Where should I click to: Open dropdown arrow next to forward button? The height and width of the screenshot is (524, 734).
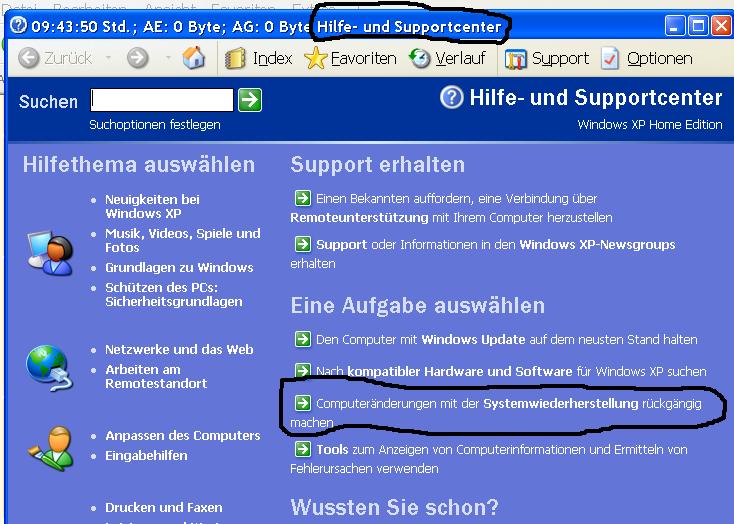(x=168, y=58)
